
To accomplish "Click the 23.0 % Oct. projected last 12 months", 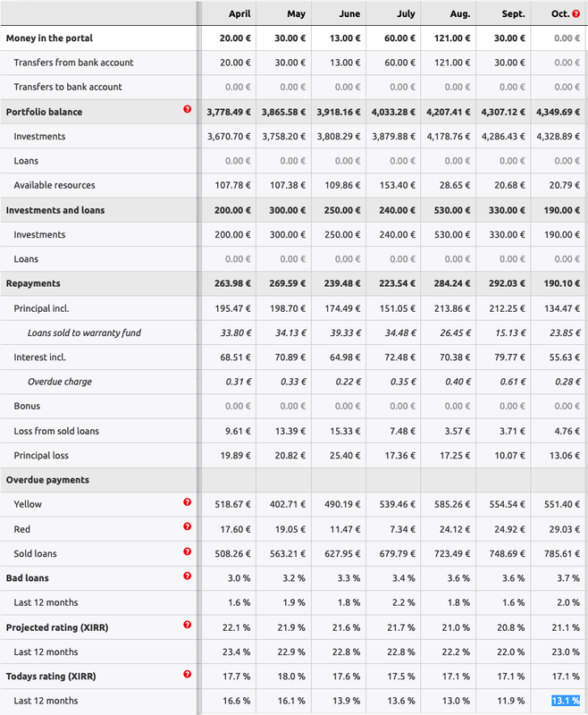I will (x=566, y=652).
